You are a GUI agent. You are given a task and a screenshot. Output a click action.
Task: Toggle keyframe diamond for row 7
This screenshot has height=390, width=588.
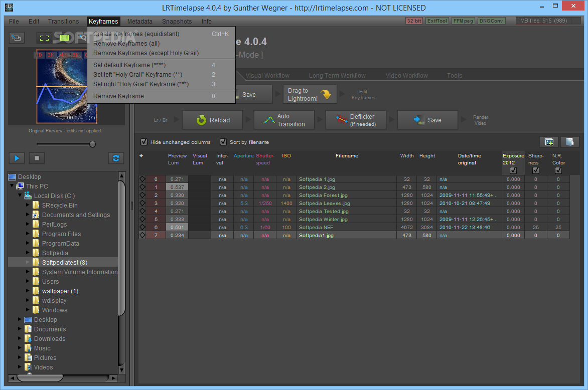(142, 235)
